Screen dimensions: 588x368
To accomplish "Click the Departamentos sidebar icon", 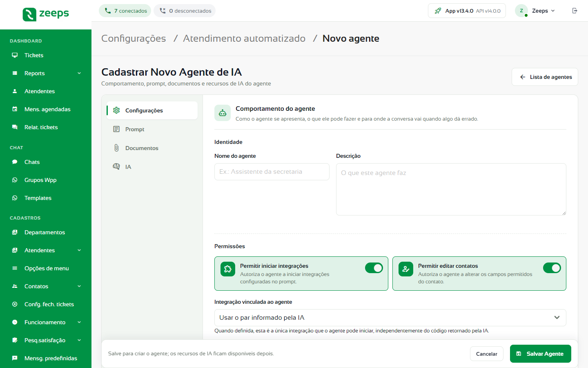I will (x=15, y=232).
